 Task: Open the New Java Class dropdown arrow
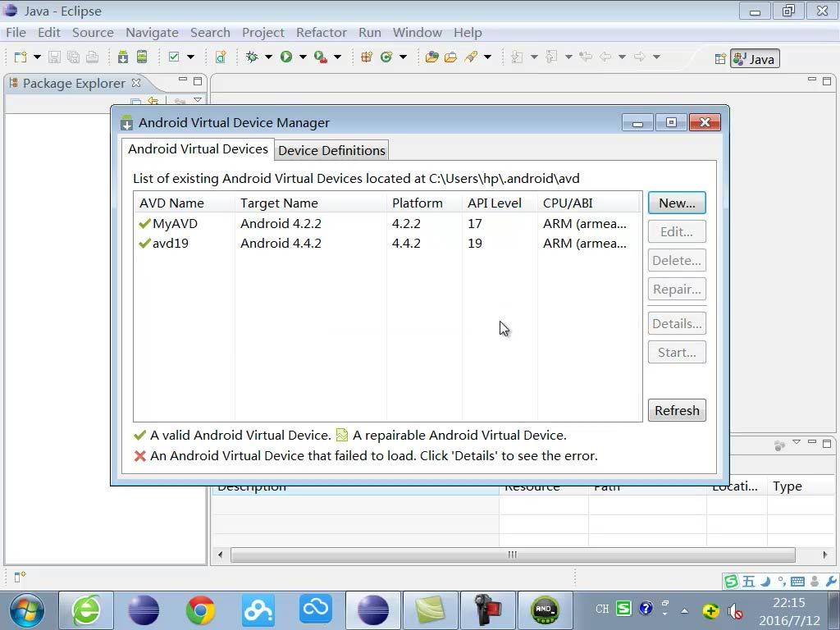click(x=403, y=57)
